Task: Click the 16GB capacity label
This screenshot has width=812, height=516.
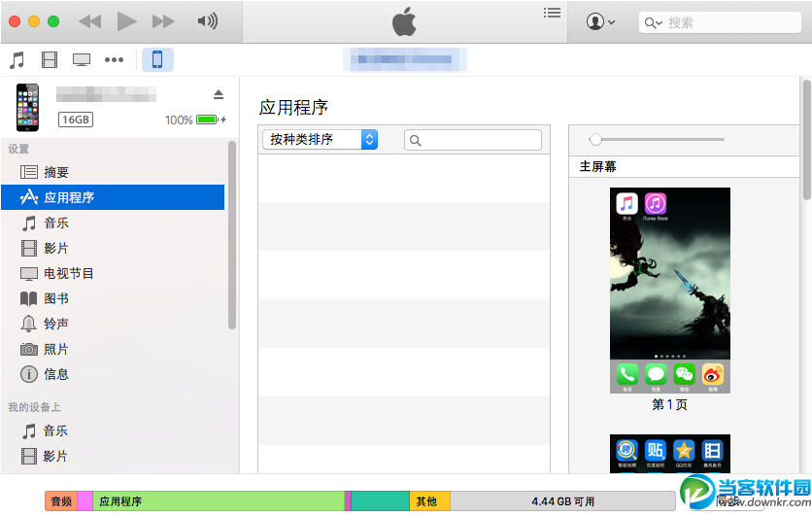Action: (x=76, y=120)
